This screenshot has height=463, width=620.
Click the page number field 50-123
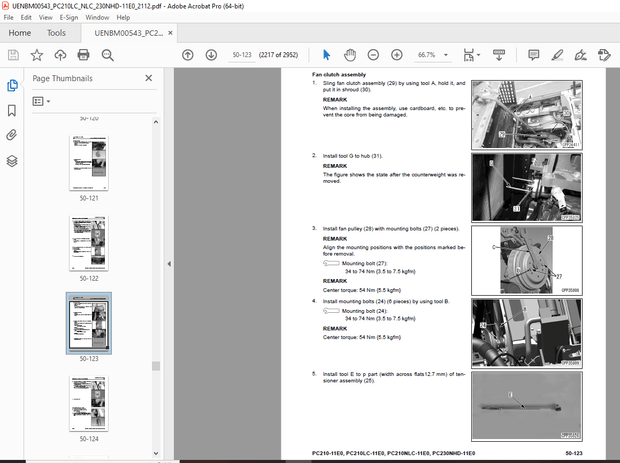242,55
